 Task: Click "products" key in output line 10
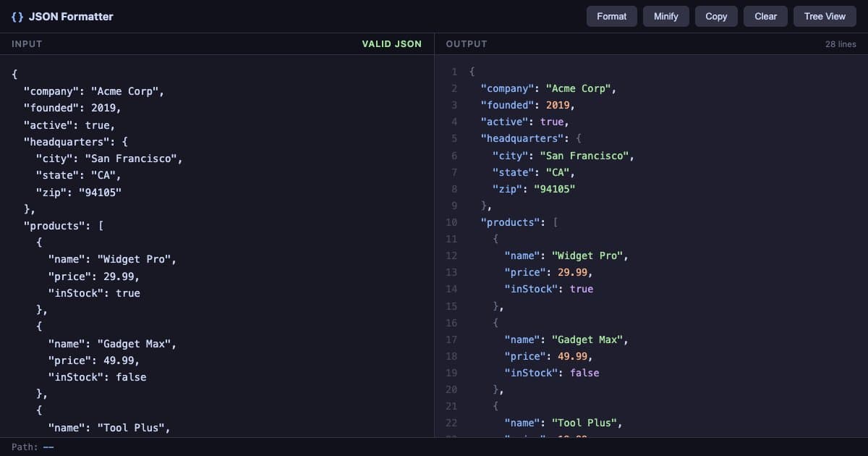[510, 222]
